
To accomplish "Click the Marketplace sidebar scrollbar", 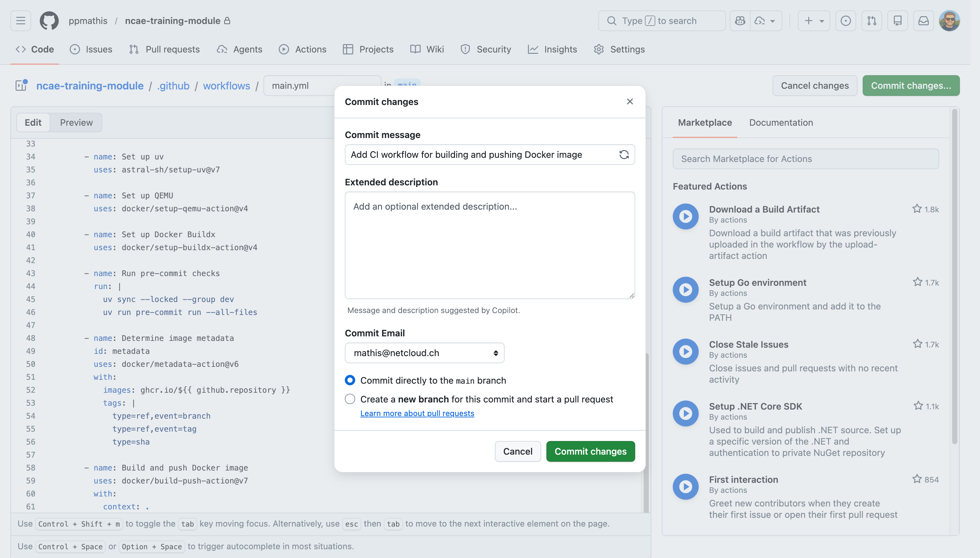I will point(954,276).
